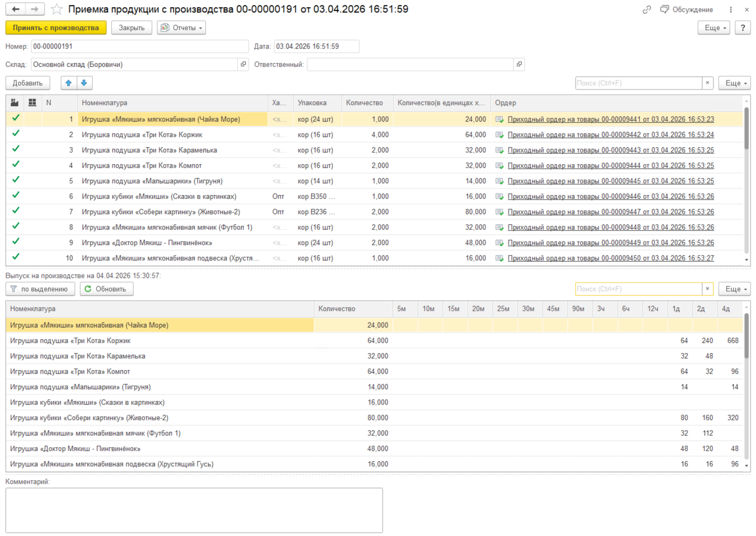Screen dimensions: 756x536
Task: Open the three-dot window menu
Action: pyautogui.click(x=730, y=10)
